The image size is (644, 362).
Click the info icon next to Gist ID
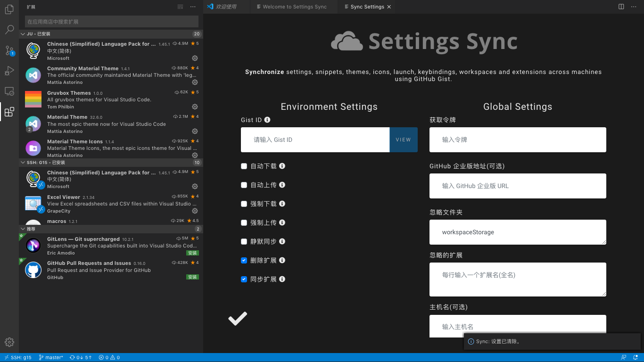coord(267,120)
